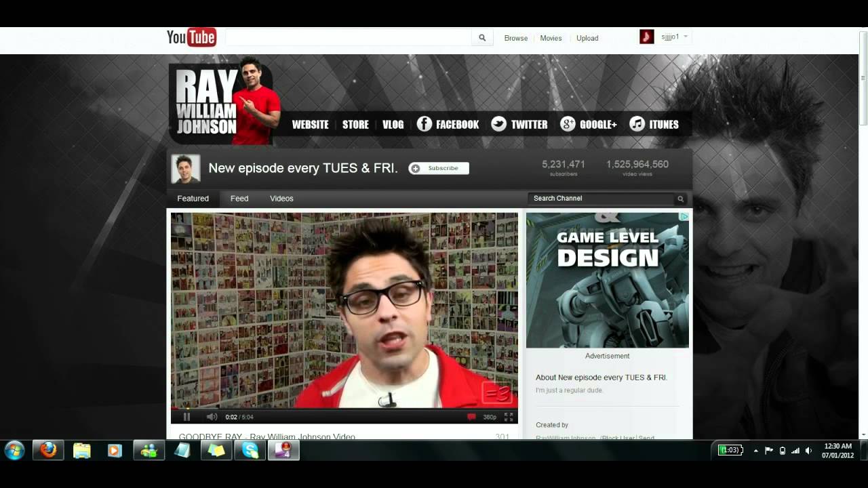868x488 pixels.
Task: Open the system volume speaker icon
Action: click(x=808, y=451)
